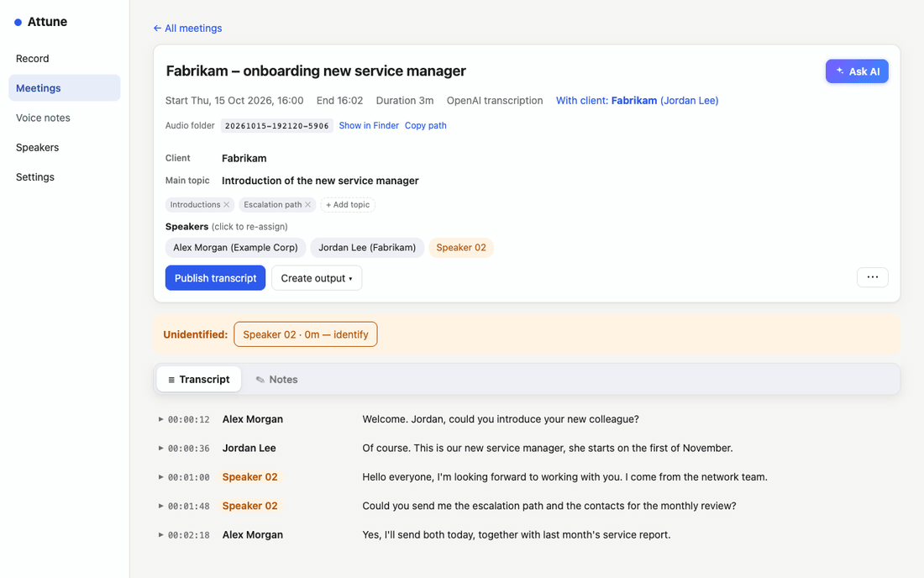The width and height of the screenshot is (924, 578).
Task: Click the line 'Could you send me the escalation path'
Action: click(549, 506)
